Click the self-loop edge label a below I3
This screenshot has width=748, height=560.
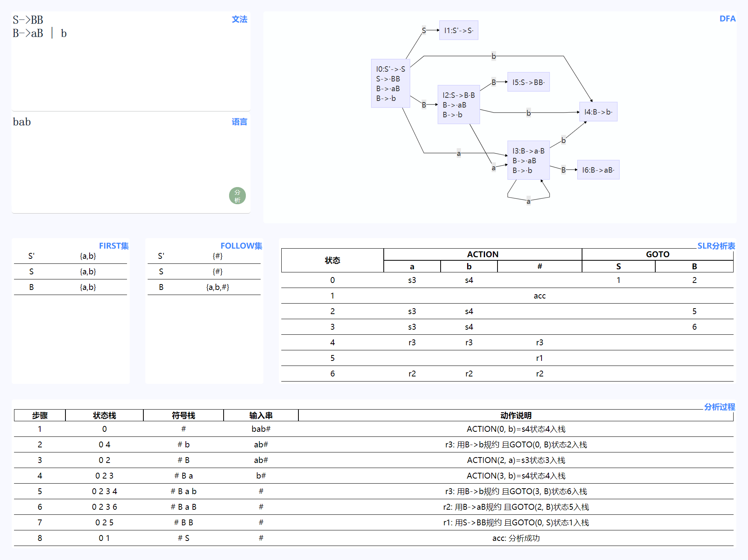tap(528, 201)
